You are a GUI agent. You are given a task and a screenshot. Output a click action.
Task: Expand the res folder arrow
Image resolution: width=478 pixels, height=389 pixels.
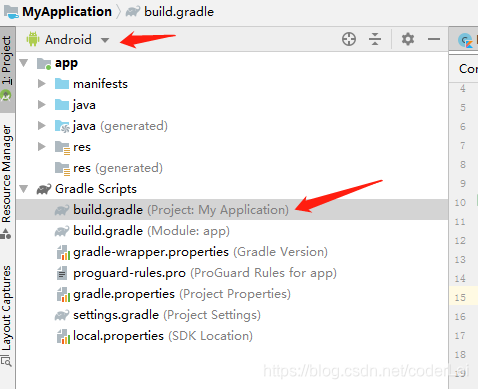pos(42,147)
